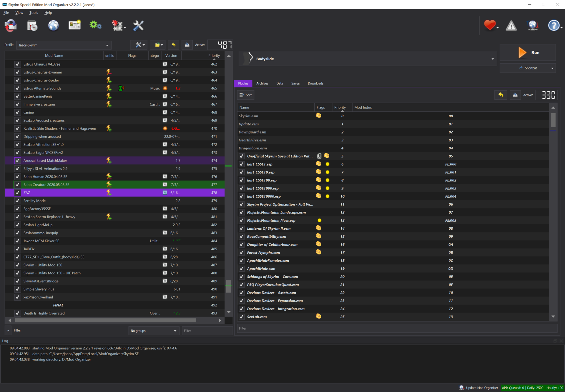565x392 pixels.
Task: Switch to the Archives tab
Action: [x=262, y=84]
